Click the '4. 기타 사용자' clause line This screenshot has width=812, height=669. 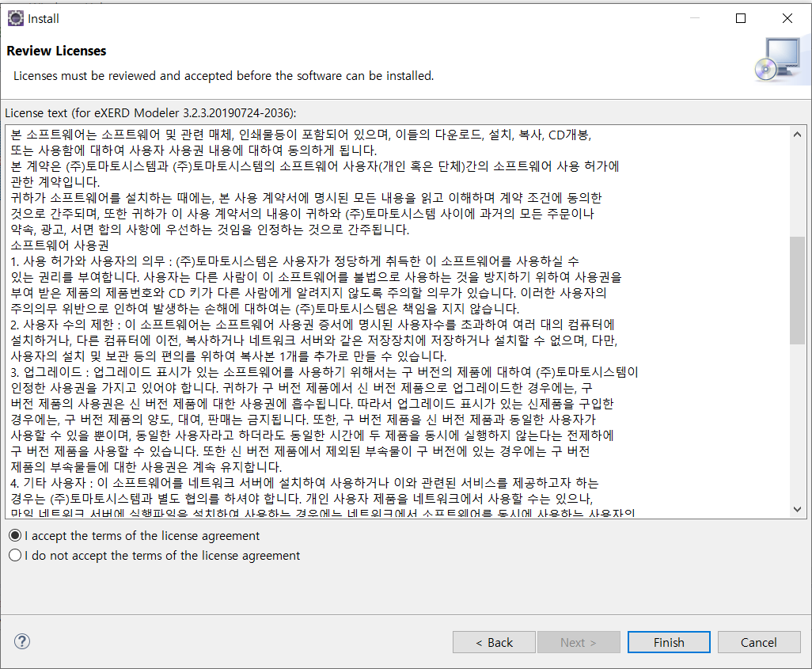305,483
